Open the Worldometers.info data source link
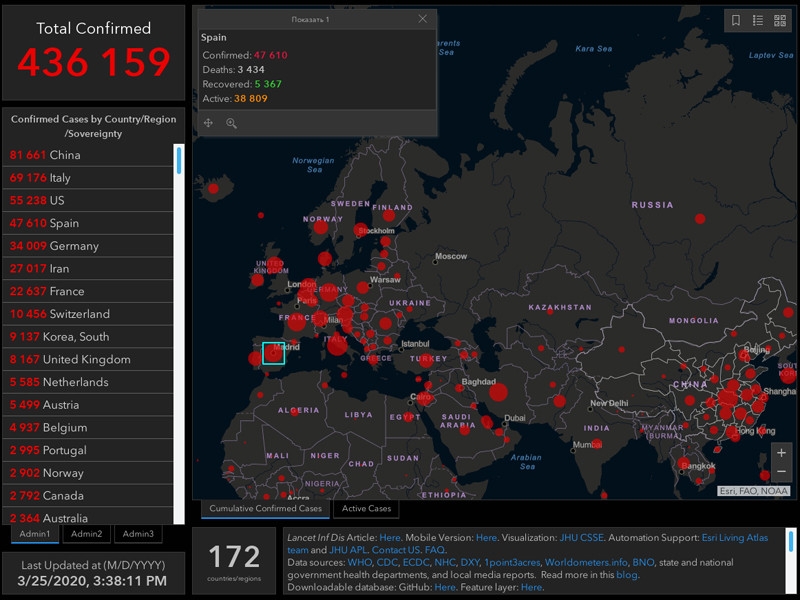 587,562
